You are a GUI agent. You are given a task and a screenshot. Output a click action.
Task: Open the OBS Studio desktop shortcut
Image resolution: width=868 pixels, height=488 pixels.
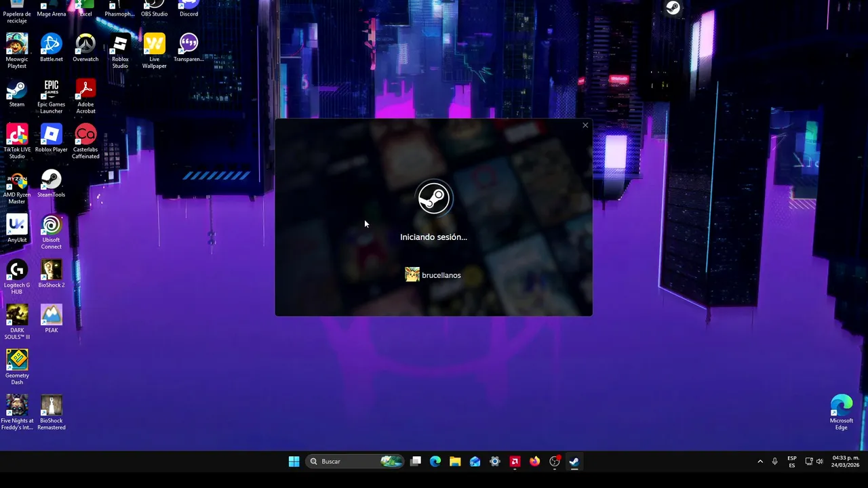pos(155,9)
